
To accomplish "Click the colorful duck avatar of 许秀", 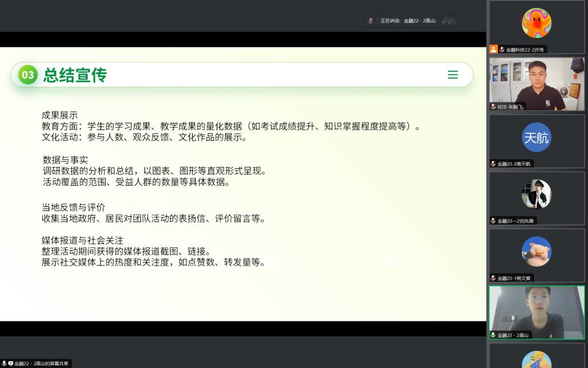I will pos(536,23).
